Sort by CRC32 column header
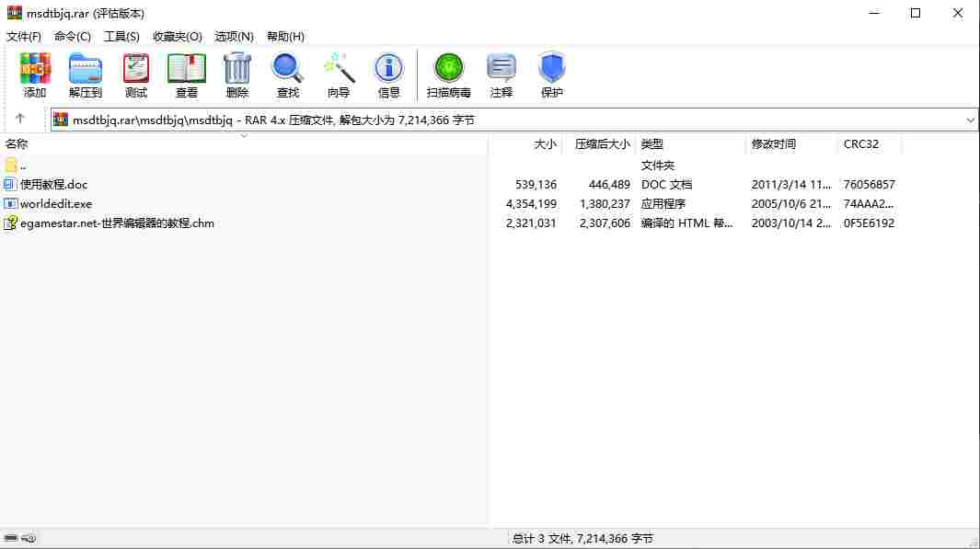Viewport: 980px width, 549px height. click(x=861, y=143)
